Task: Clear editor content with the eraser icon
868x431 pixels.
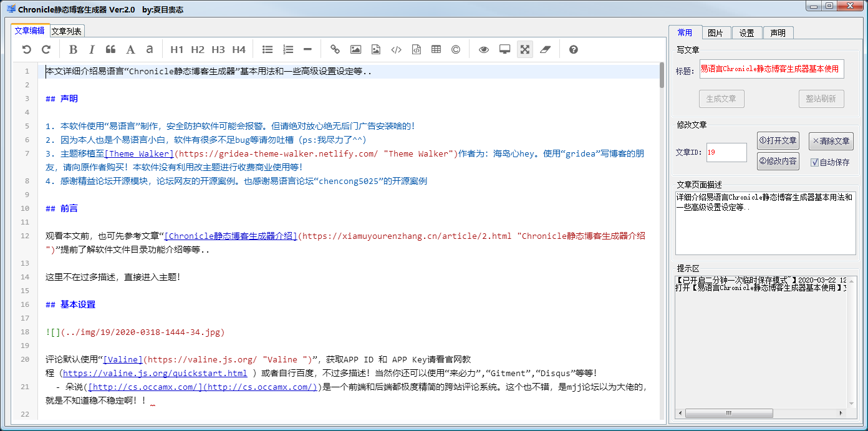Action: click(546, 50)
